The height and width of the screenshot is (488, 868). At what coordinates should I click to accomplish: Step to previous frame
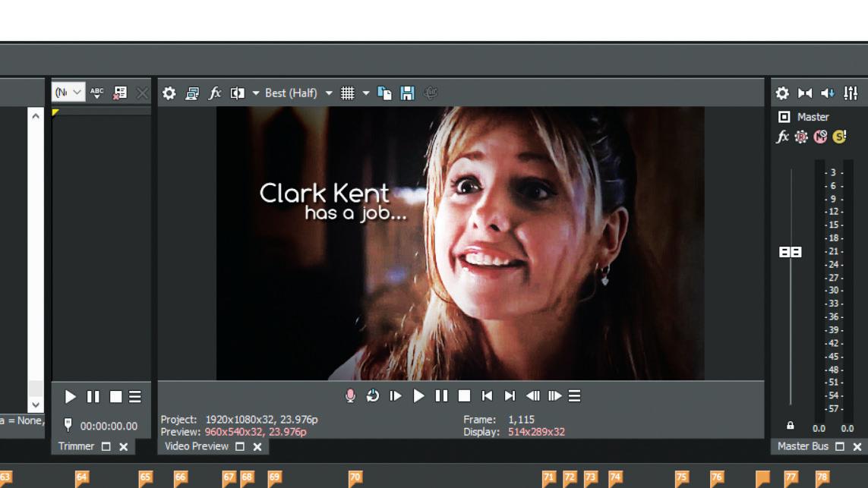coord(532,395)
